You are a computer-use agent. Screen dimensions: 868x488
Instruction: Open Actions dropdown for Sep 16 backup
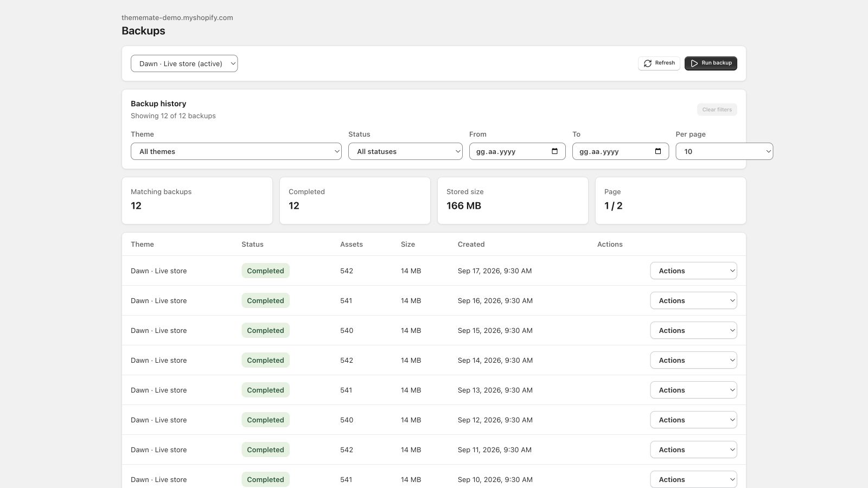tap(693, 300)
